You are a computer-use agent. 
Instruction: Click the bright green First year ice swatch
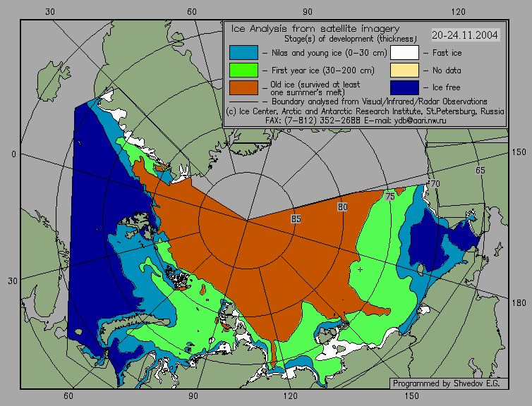[x=243, y=70]
